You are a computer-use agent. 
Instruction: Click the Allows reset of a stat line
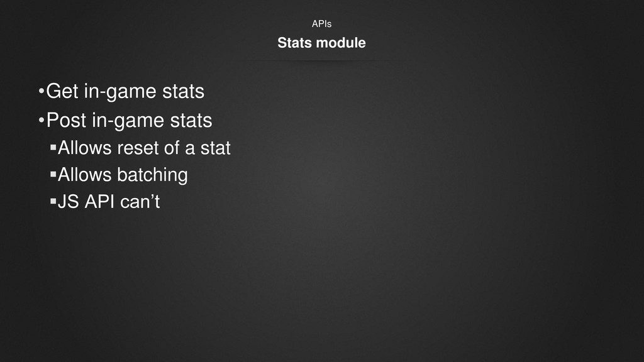[144, 148]
